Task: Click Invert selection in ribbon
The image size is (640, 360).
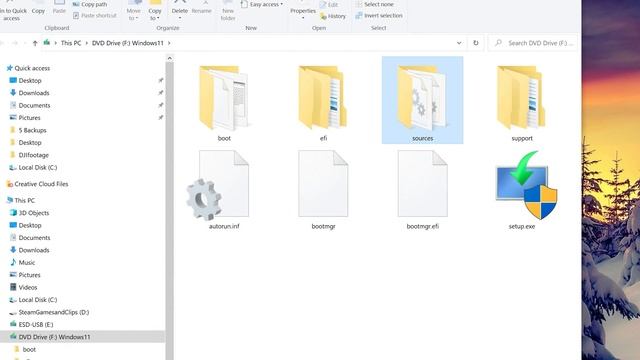Action: pyautogui.click(x=379, y=16)
